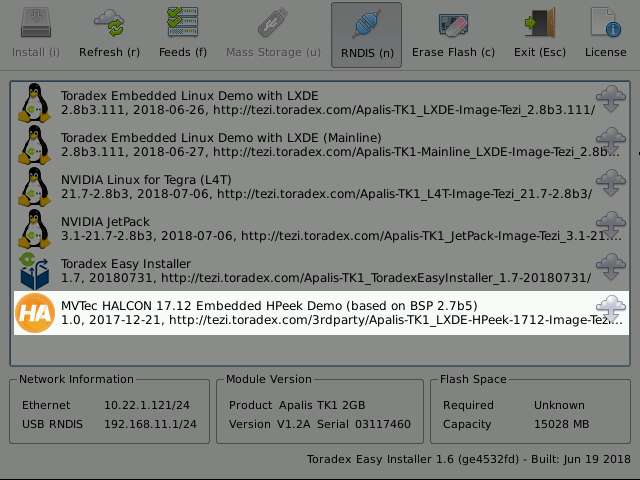Click the Install (i) toolbar icon
This screenshot has height=480, width=640.
(x=36, y=23)
